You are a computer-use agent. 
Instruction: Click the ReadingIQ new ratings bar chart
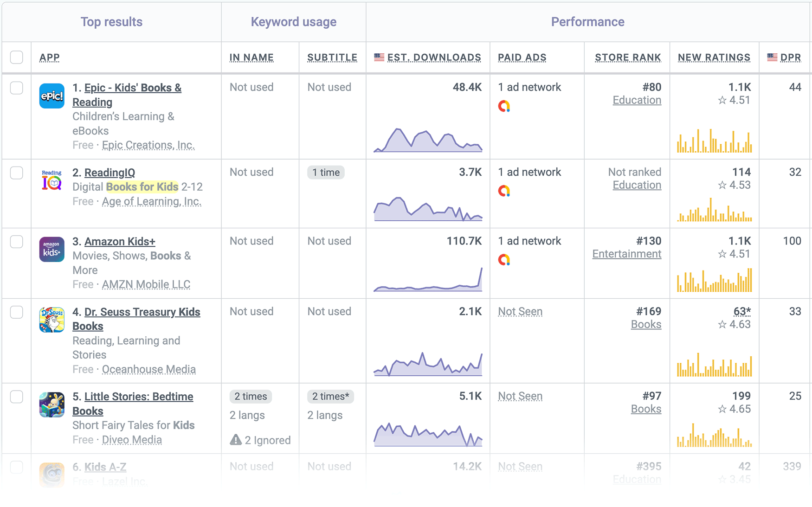(x=715, y=210)
